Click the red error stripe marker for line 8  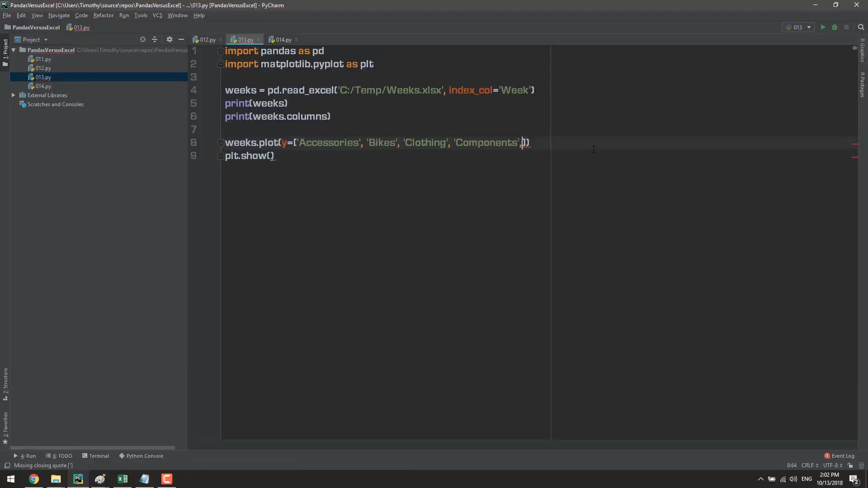point(855,144)
